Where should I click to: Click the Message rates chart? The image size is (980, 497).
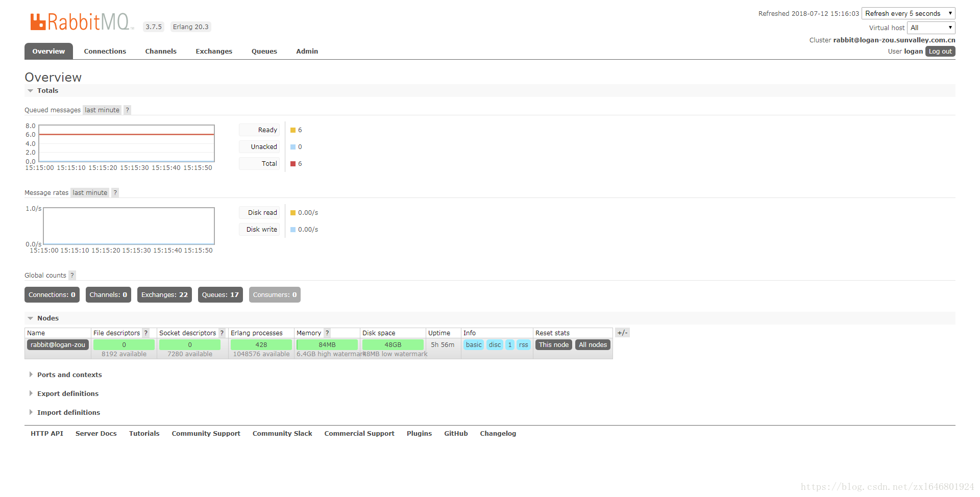(x=129, y=226)
